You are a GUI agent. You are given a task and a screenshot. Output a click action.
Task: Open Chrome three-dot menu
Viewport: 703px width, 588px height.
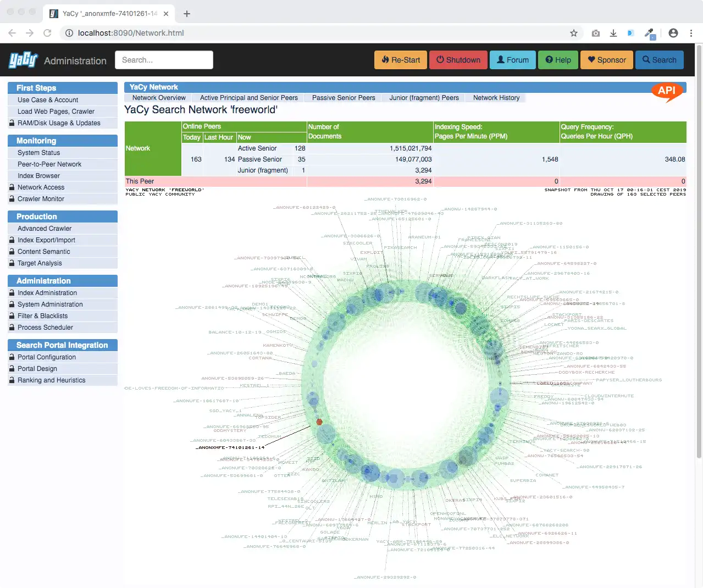point(691,33)
